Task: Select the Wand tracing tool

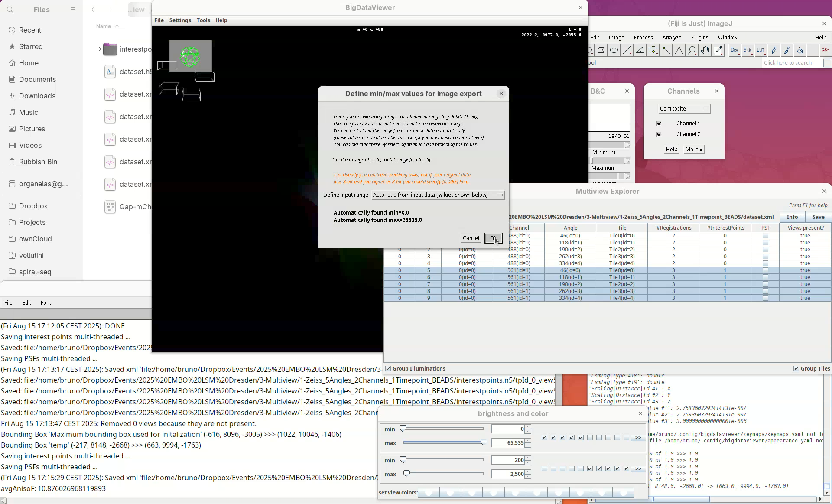Action: click(x=666, y=50)
